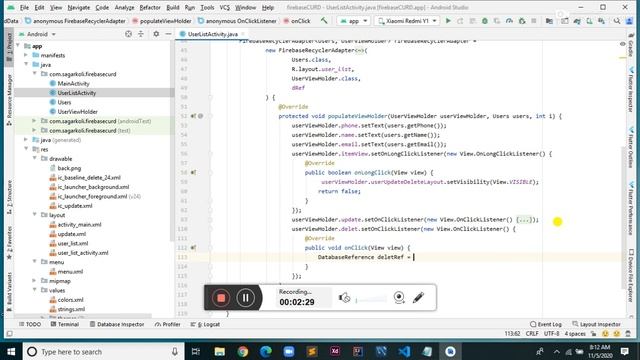Click populateViewHolder breadcrumb item
Image resolution: width=640 pixels, height=360 pixels.
(x=162, y=21)
